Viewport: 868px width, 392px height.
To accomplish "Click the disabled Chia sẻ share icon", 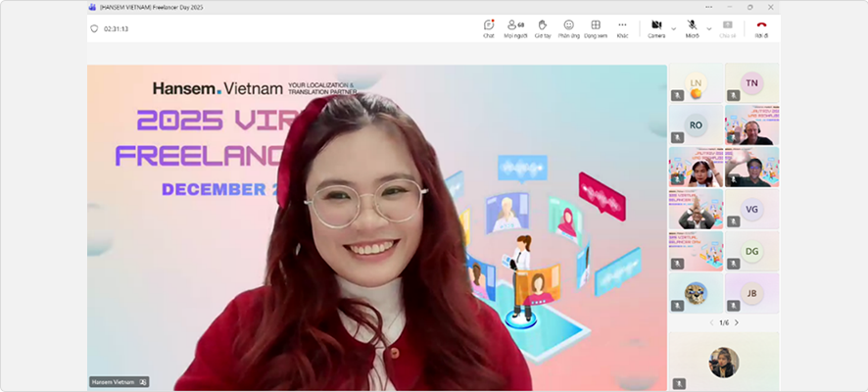I will (727, 27).
